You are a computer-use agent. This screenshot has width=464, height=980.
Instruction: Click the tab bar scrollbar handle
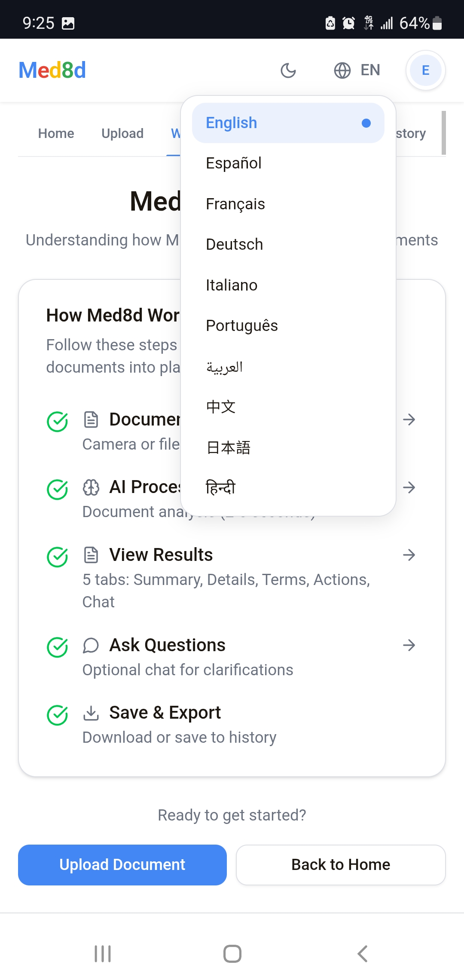[x=443, y=133]
